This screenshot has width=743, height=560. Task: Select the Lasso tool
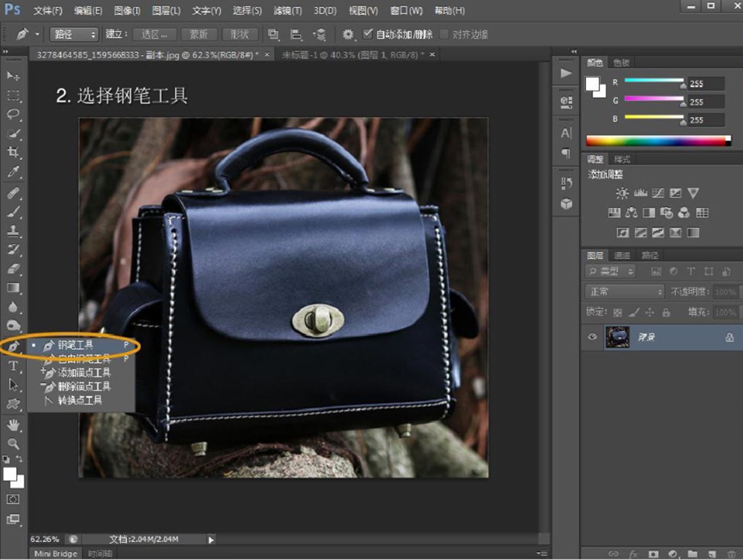pyautogui.click(x=13, y=115)
